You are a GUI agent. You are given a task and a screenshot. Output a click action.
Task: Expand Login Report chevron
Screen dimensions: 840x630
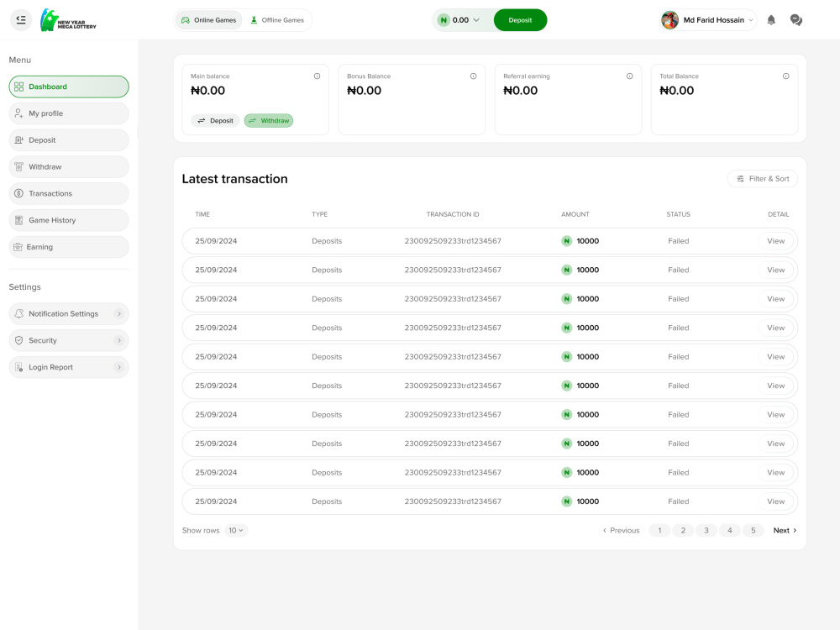[119, 367]
